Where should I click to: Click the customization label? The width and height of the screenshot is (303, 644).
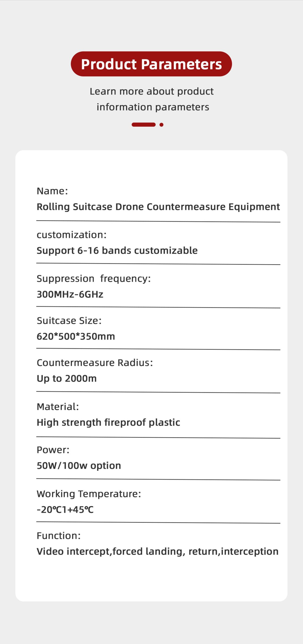(72, 235)
